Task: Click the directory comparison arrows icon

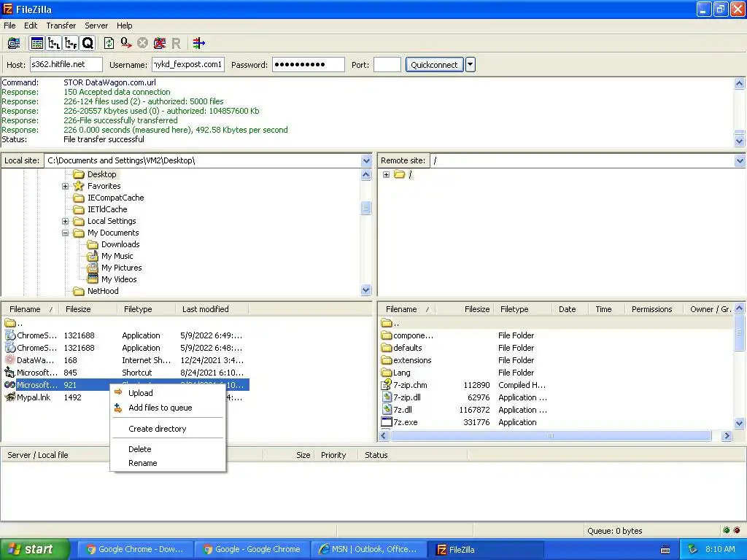Action: [198, 43]
